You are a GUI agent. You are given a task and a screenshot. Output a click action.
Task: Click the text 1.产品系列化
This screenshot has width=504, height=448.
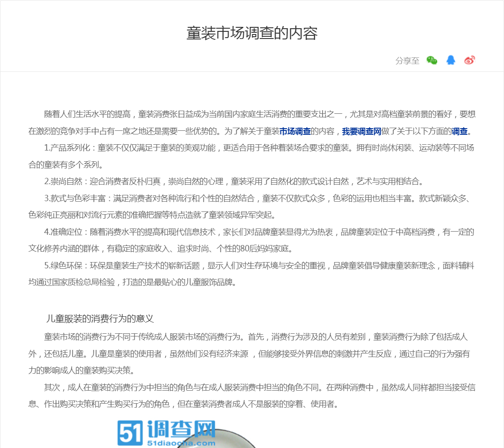point(67,148)
